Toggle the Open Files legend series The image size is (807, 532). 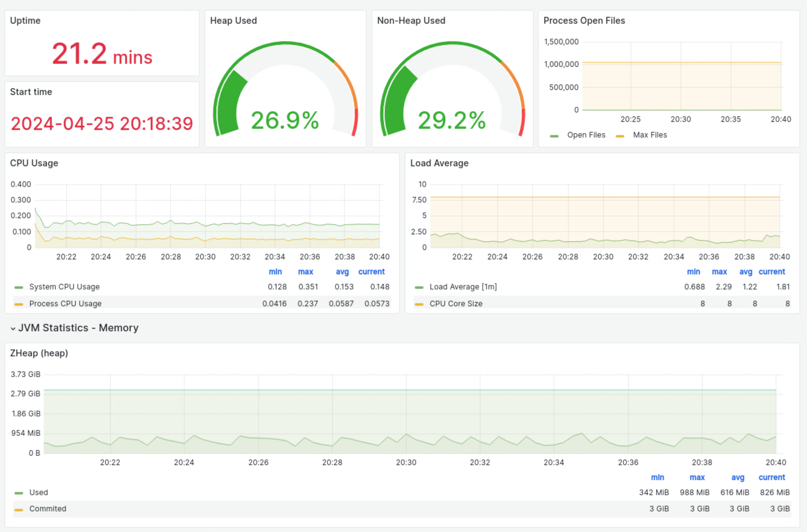click(586, 135)
